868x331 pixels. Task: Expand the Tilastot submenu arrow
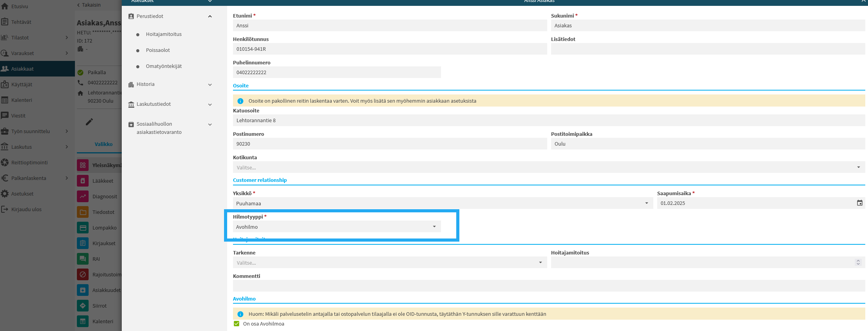point(67,37)
